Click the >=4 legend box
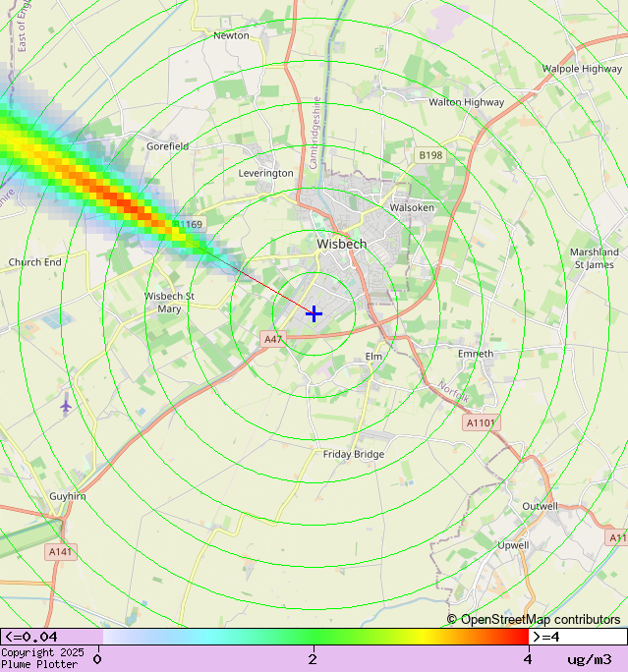Image resolution: width=628 pixels, height=672 pixels. [578, 637]
